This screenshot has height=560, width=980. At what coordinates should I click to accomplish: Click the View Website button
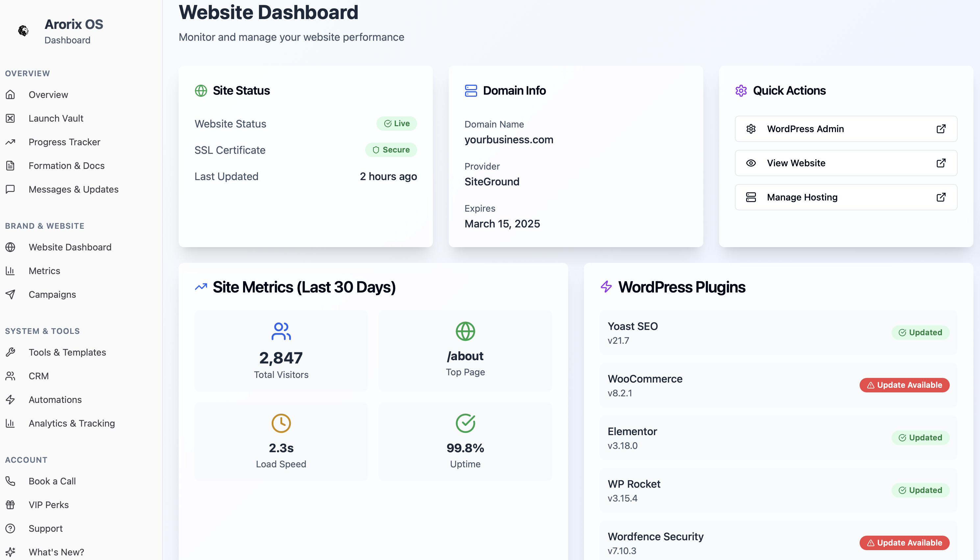click(x=845, y=163)
